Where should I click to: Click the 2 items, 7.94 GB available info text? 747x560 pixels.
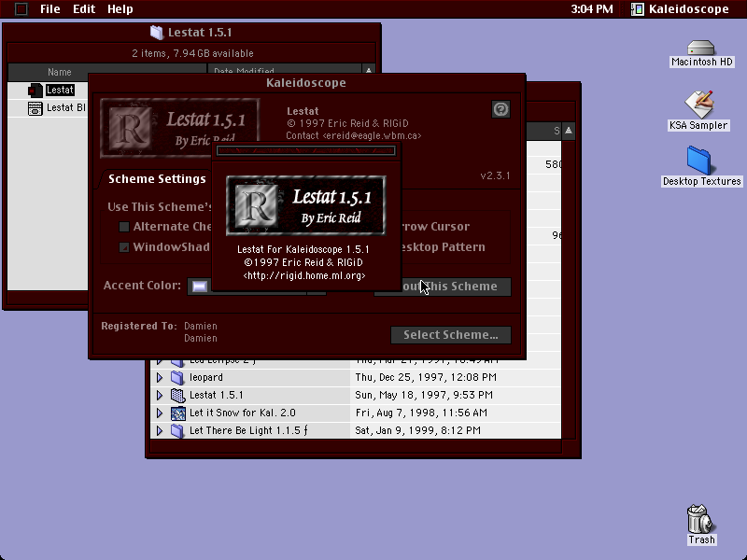pos(192,53)
